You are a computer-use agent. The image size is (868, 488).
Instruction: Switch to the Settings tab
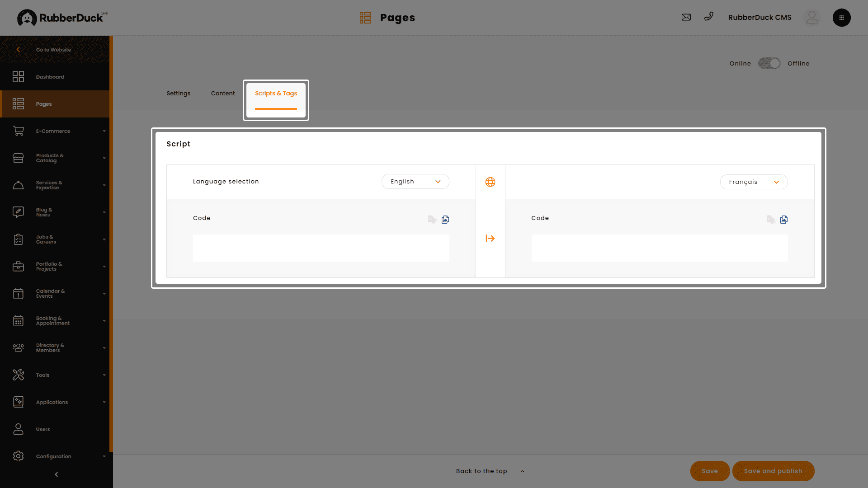178,94
